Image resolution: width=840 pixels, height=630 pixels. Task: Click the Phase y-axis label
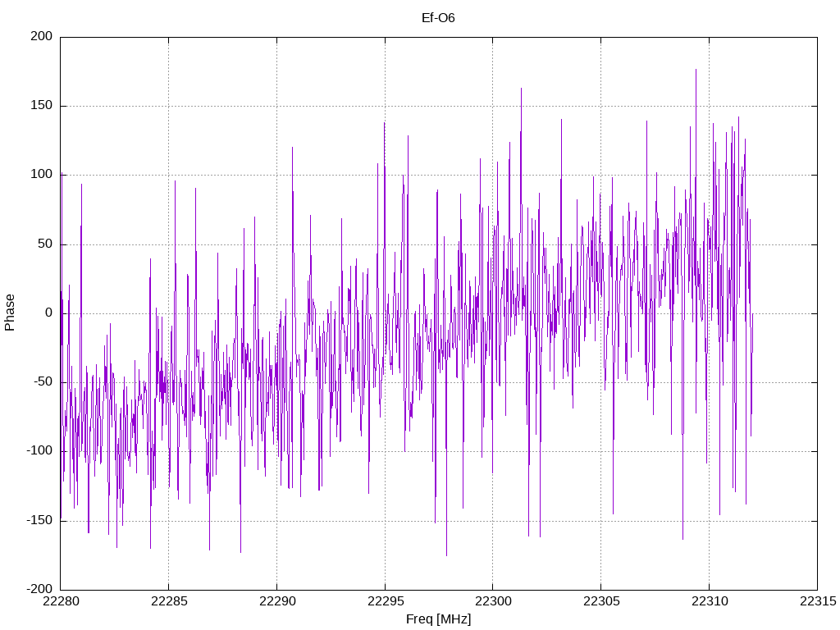pos(10,313)
